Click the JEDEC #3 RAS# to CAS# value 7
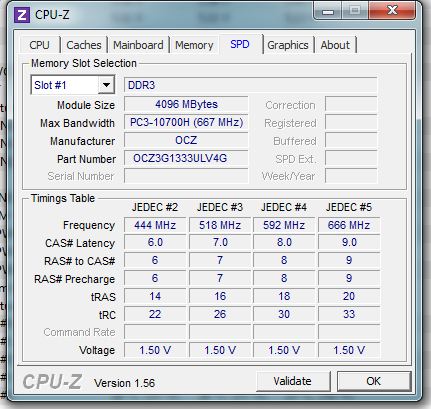The width and height of the screenshot is (431, 409). coord(220,260)
